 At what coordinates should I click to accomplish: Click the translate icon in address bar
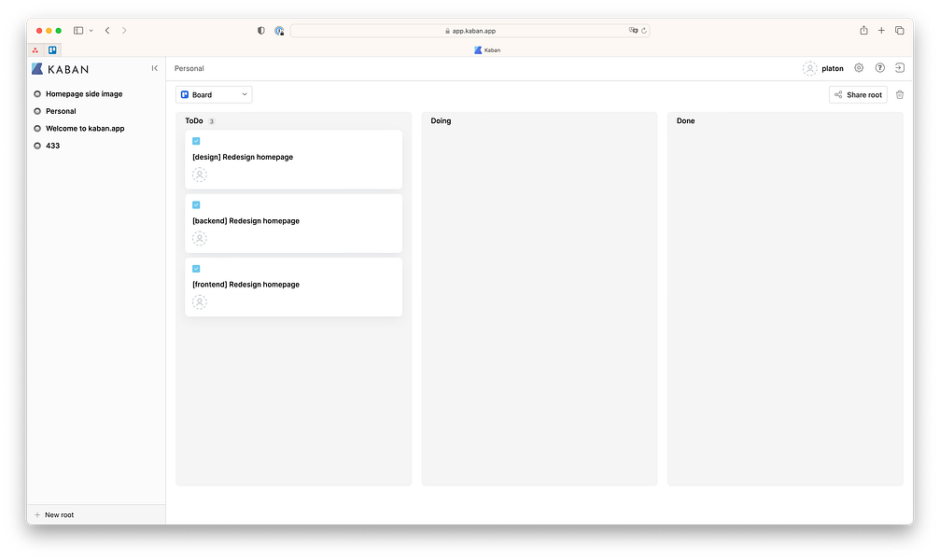tap(633, 30)
